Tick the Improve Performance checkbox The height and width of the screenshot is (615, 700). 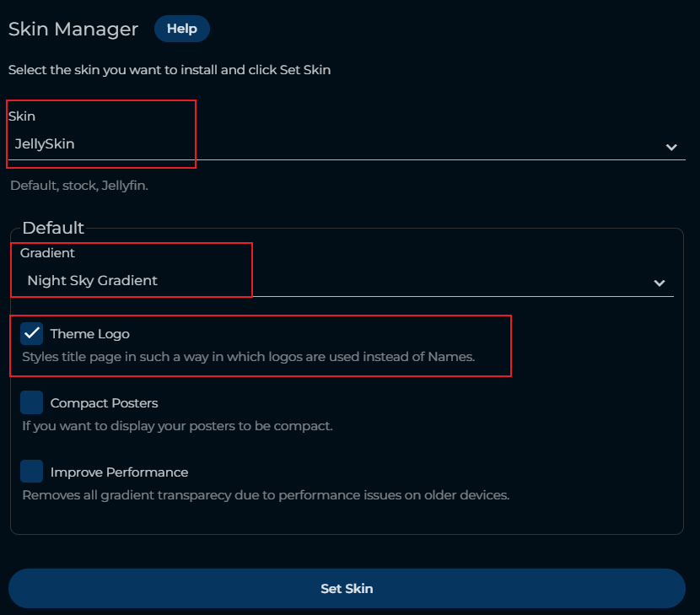(32, 472)
